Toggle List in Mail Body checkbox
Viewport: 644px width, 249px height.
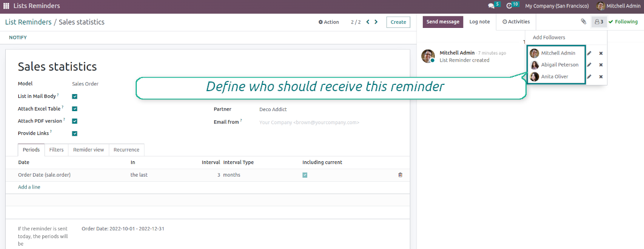coord(75,96)
